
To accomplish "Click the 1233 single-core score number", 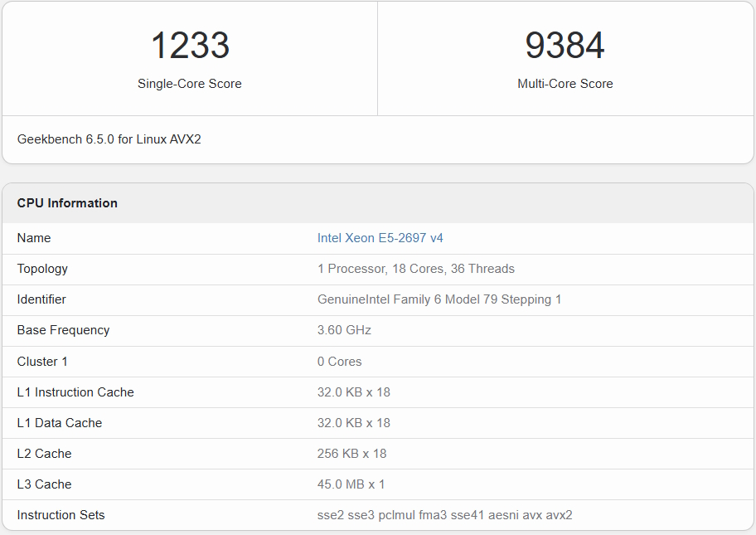I will tap(190, 46).
